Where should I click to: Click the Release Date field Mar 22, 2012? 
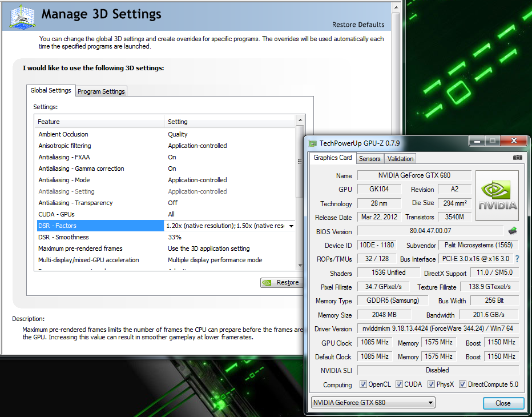tap(380, 217)
